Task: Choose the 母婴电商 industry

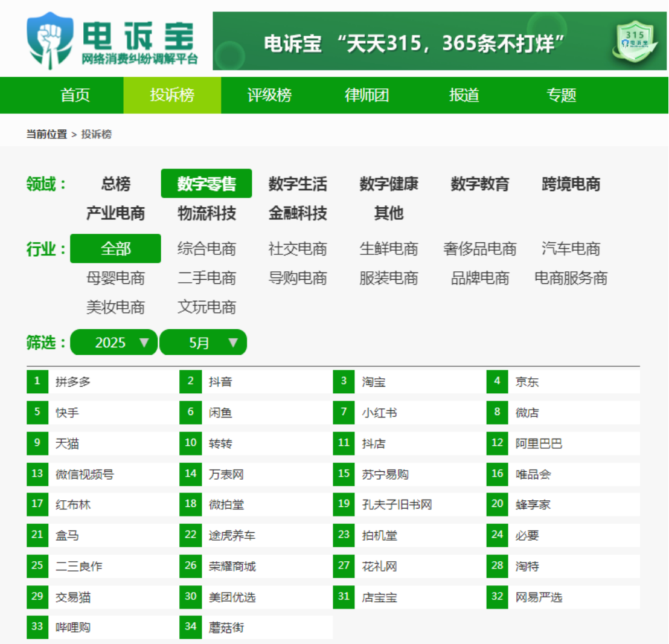Action: point(115,278)
